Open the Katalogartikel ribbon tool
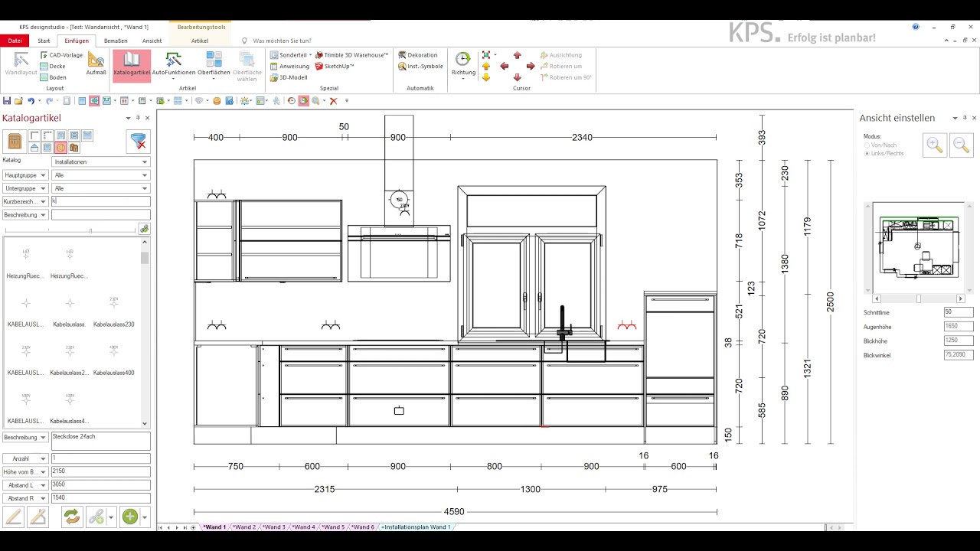 point(132,65)
